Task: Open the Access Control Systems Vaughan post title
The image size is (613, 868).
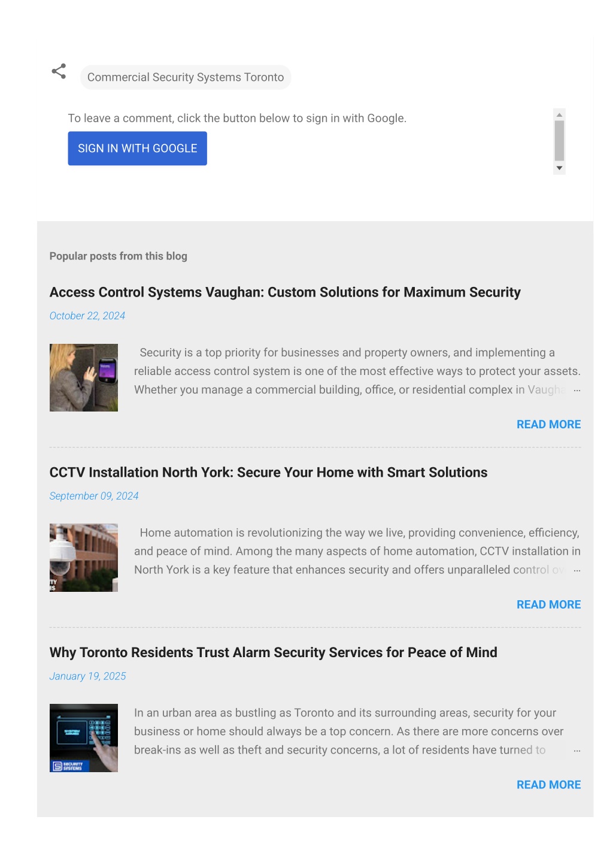Action: [x=285, y=292]
